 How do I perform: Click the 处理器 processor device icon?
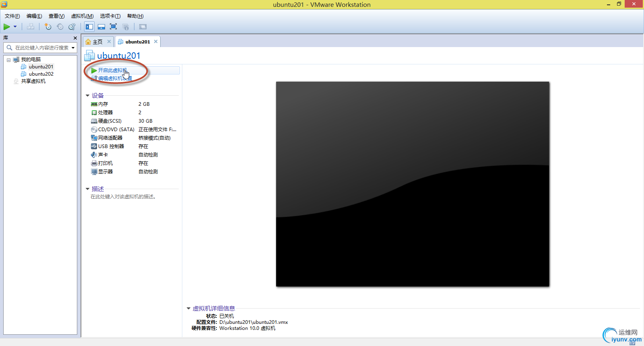pyautogui.click(x=94, y=113)
